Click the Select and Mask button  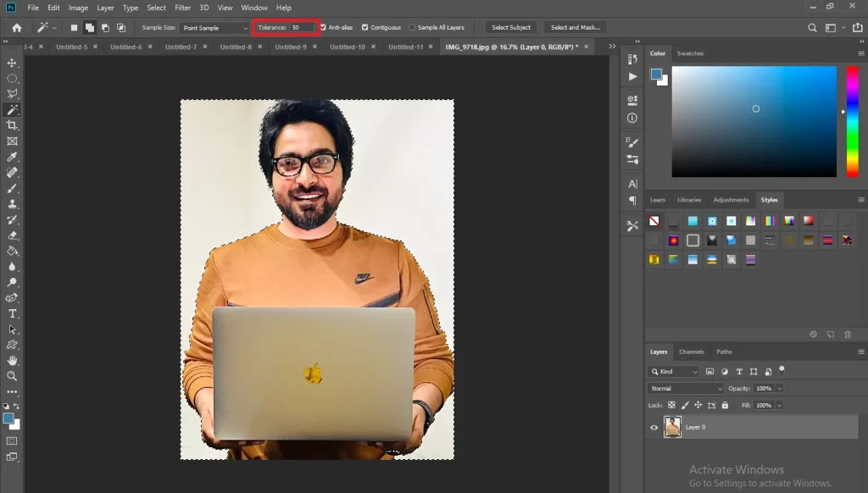pyautogui.click(x=575, y=28)
